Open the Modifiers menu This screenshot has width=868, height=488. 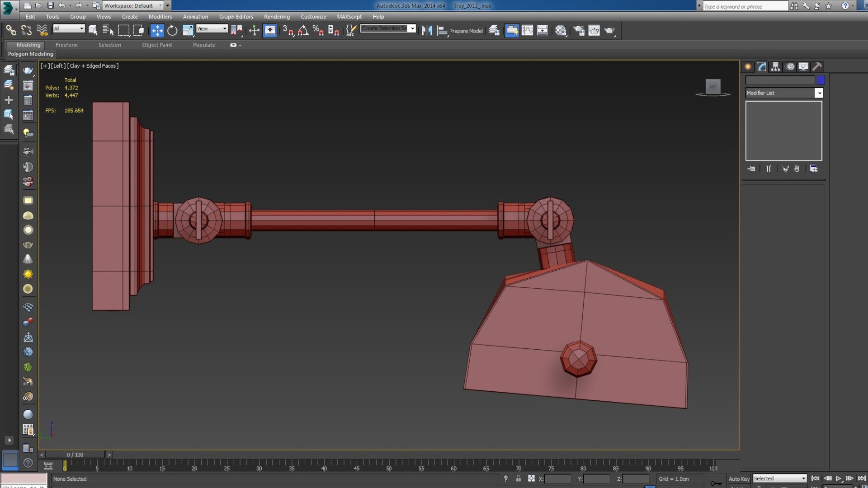[x=160, y=17]
